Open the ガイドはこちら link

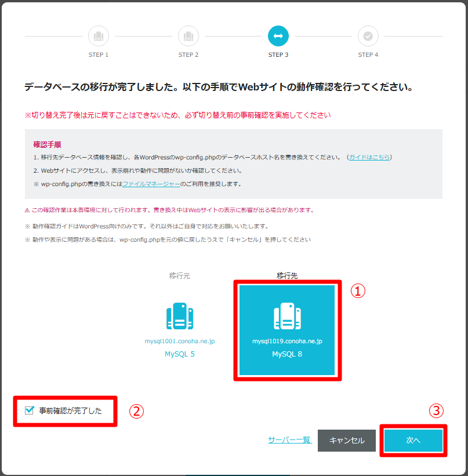click(x=369, y=157)
